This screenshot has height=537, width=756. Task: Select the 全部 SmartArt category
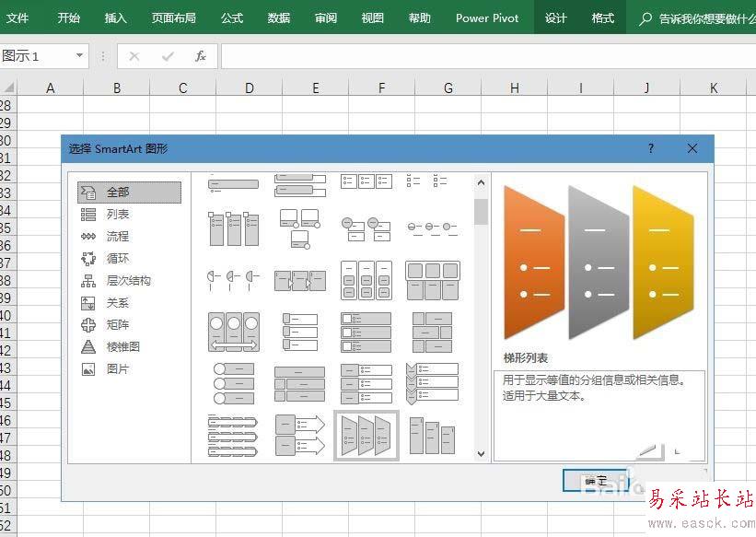coord(129,192)
